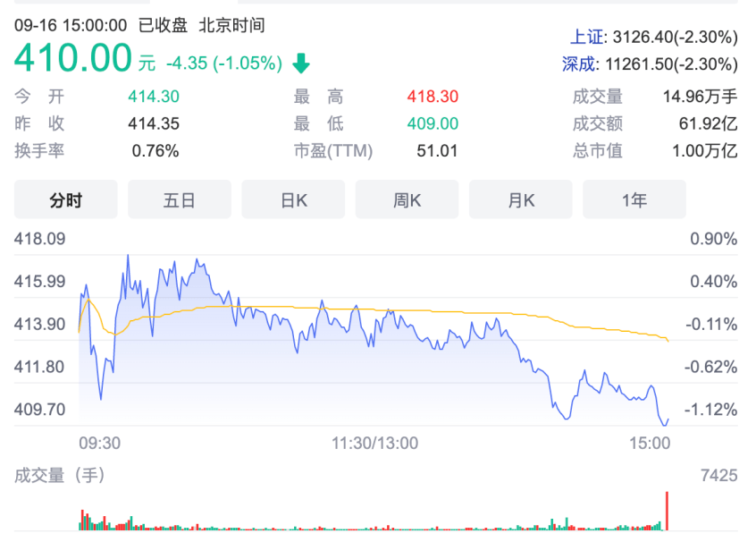The image size is (756, 542).
Task: Click the 总市值 value 1.00万亿
Action: 705,151
